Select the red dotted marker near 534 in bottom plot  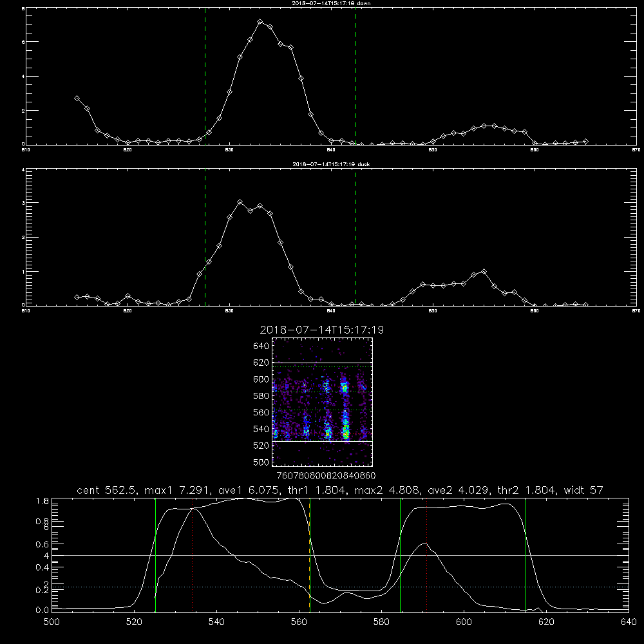pyautogui.click(x=192, y=555)
